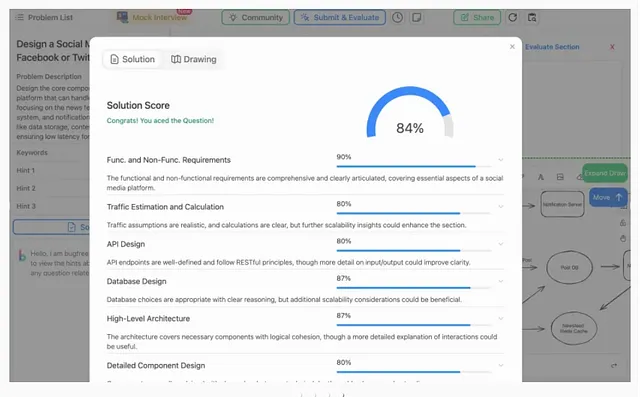Select the text tool icon in drawing toolbar
The width and height of the screenshot is (640, 397).
[540, 177]
